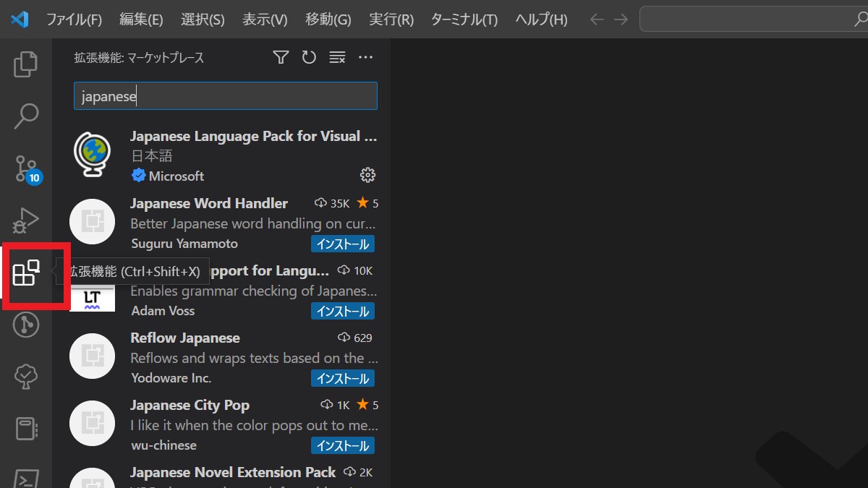Click "Enables grammar checking of Japanes" description
The height and width of the screenshot is (488, 868).
254,291
